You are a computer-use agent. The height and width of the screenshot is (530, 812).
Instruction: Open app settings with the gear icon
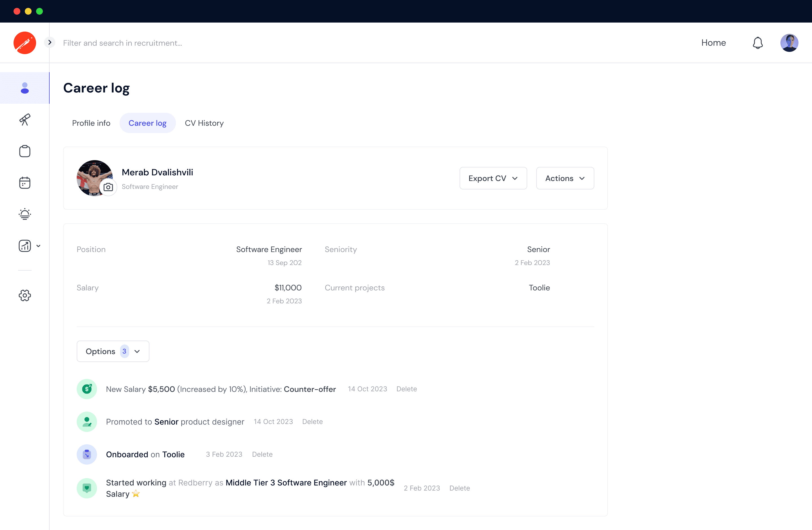click(25, 295)
